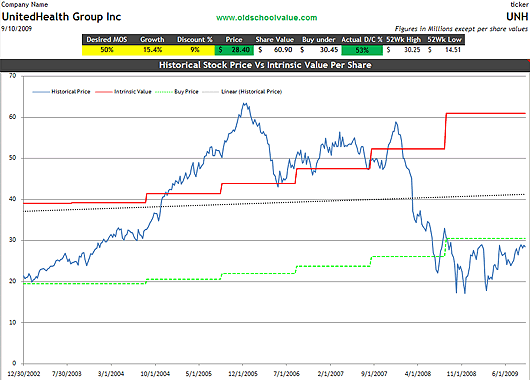Click the 52Wk High header
This screenshot has height=380, width=530.
click(404, 40)
